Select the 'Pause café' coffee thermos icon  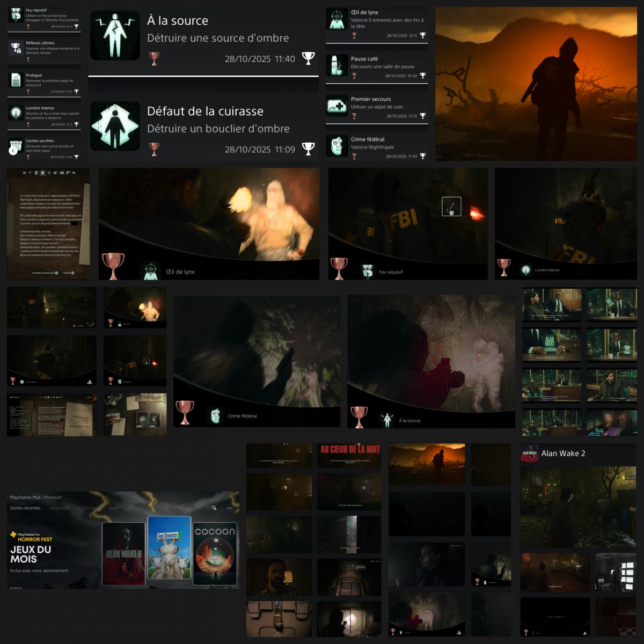(337, 65)
